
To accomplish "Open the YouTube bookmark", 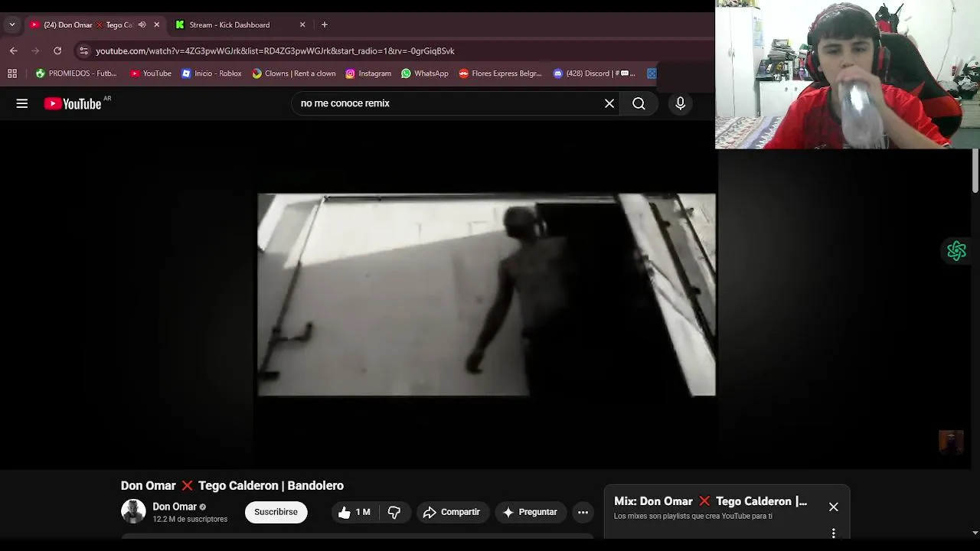I will click(151, 73).
